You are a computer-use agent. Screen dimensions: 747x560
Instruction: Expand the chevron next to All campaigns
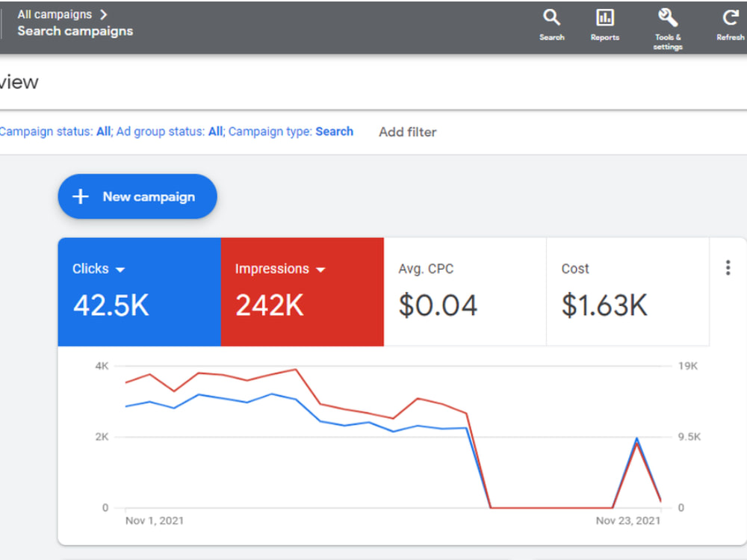click(x=103, y=15)
